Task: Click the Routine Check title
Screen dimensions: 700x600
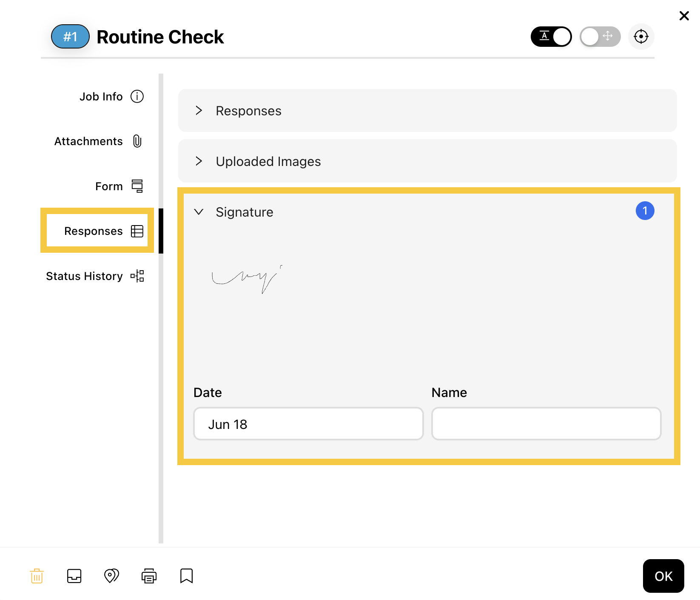Action: pyautogui.click(x=160, y=37)
